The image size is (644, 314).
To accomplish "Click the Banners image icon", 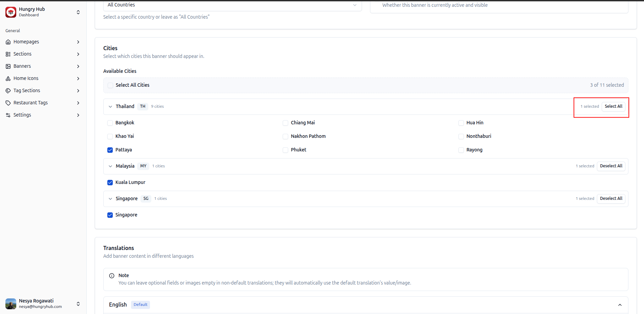I will [x=8, y=66].
